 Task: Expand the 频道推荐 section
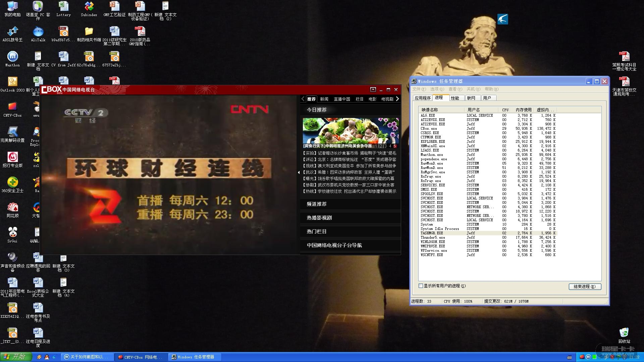pyautogui.click(x=317, y=204)
